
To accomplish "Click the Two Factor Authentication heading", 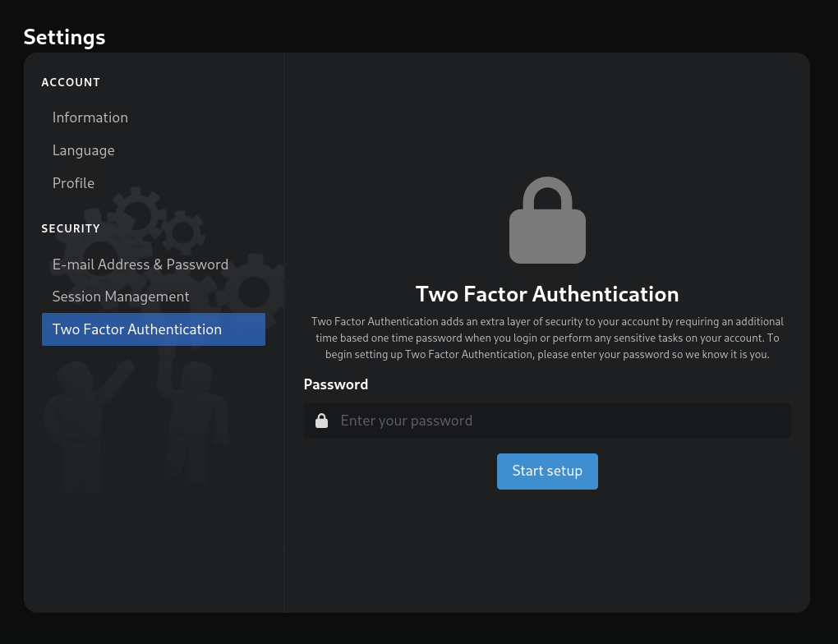I will 547,294.
